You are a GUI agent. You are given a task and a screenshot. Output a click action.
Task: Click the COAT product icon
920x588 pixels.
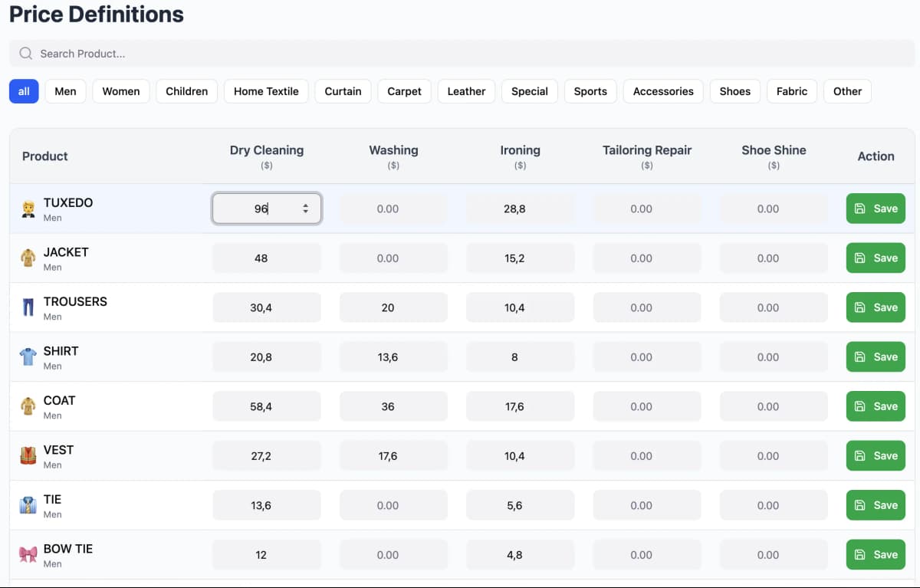tap(28, 406)
